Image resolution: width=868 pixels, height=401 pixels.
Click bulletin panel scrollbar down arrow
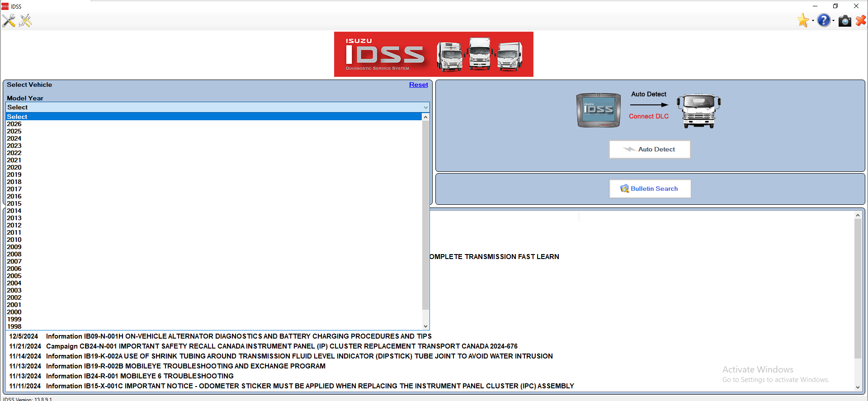point(858,387)
